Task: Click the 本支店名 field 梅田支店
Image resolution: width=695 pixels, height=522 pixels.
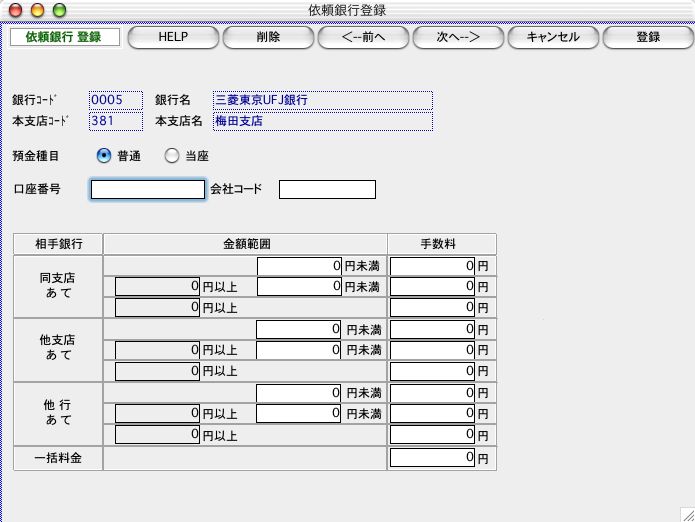Action: (x=323, y=121)
